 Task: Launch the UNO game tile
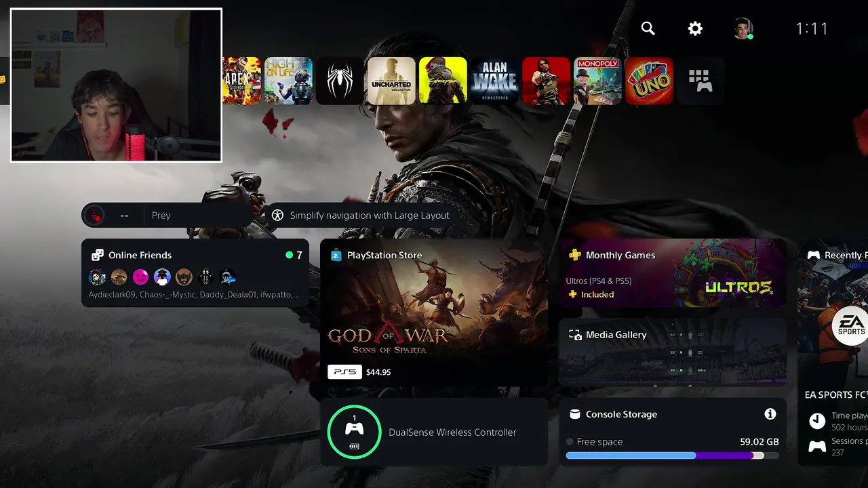(x=649, y=81)
